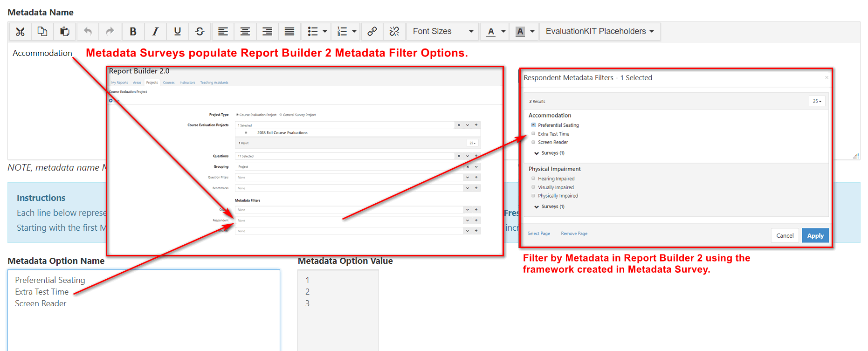Open the Font Sizes dropdown
This screenshot has width=868, height=351.
tap(443, 32)
